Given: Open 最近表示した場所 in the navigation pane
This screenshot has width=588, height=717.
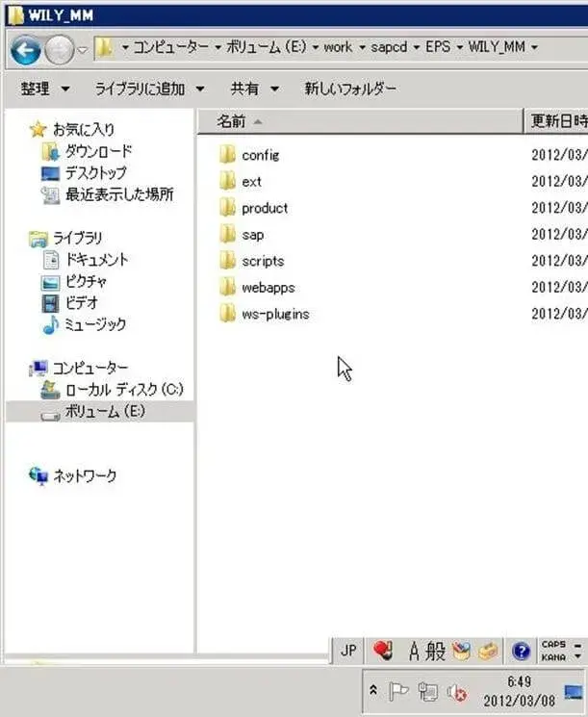Looking at the screenshot, I should (119, 194).
